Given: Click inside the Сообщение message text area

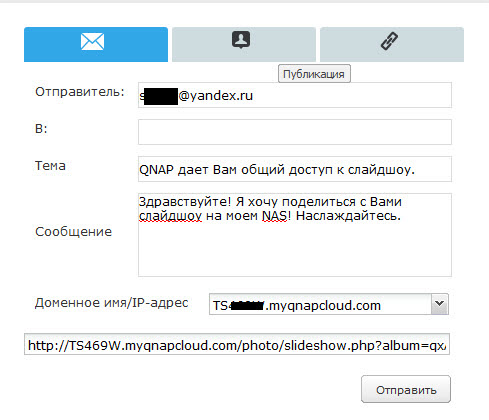Looking at the screenshot, I should (x=295, y=235).
